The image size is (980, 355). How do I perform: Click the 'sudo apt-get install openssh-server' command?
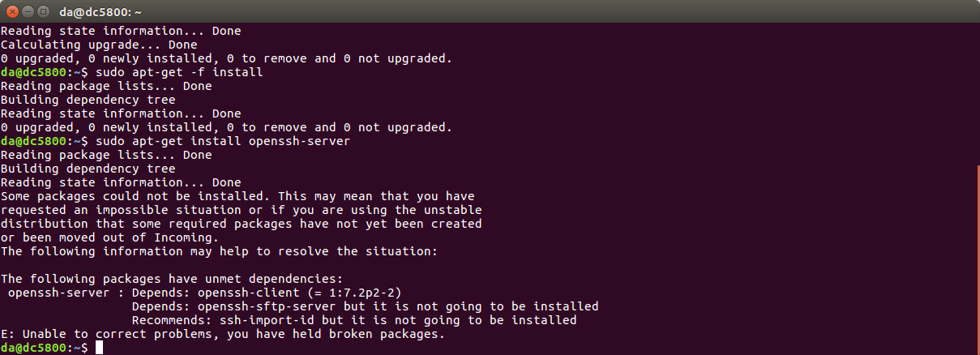click(223, 141)
